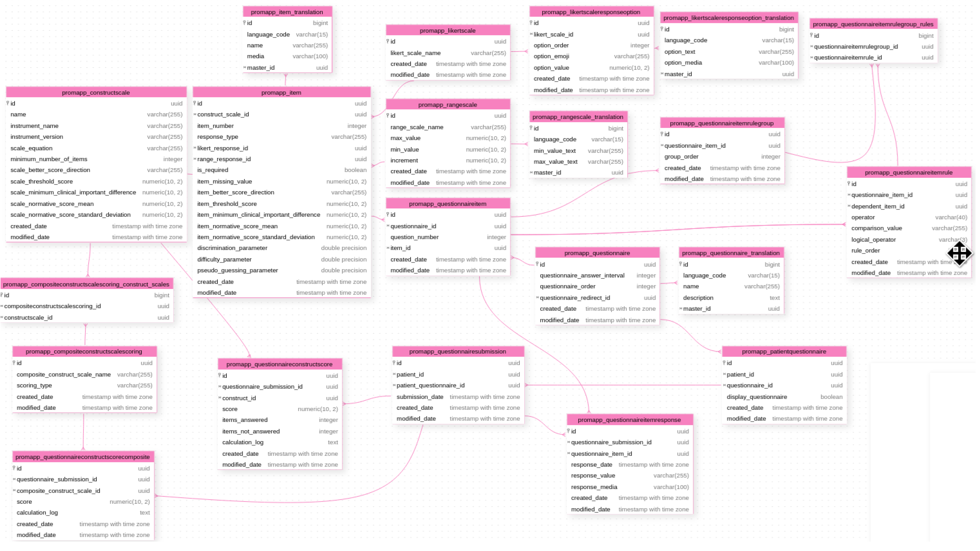The width and height of the screenshot is (980, 551).
Task: Click primary key icon in promapp_item table
Action: point(195,103)
